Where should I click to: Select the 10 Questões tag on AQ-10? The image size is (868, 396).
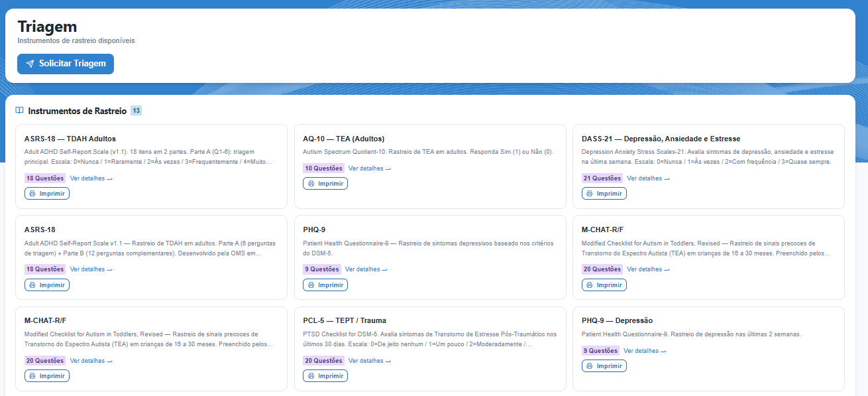(x=323, y=168)
